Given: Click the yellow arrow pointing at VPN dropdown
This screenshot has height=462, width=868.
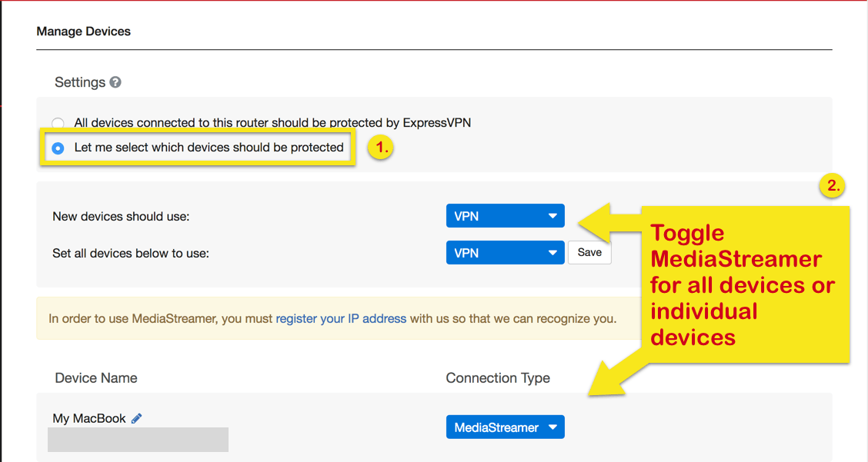Looking at the screenshot, I should [x=609, y=223].
